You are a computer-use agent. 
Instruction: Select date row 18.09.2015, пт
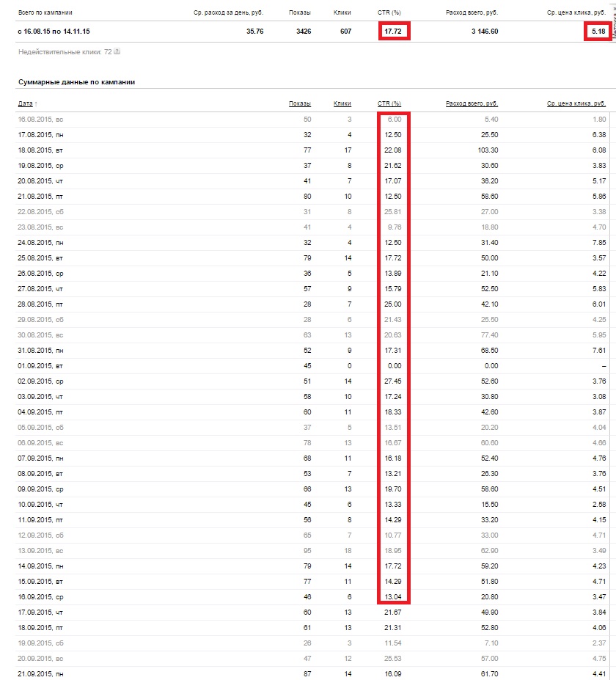tap(312, 627)
